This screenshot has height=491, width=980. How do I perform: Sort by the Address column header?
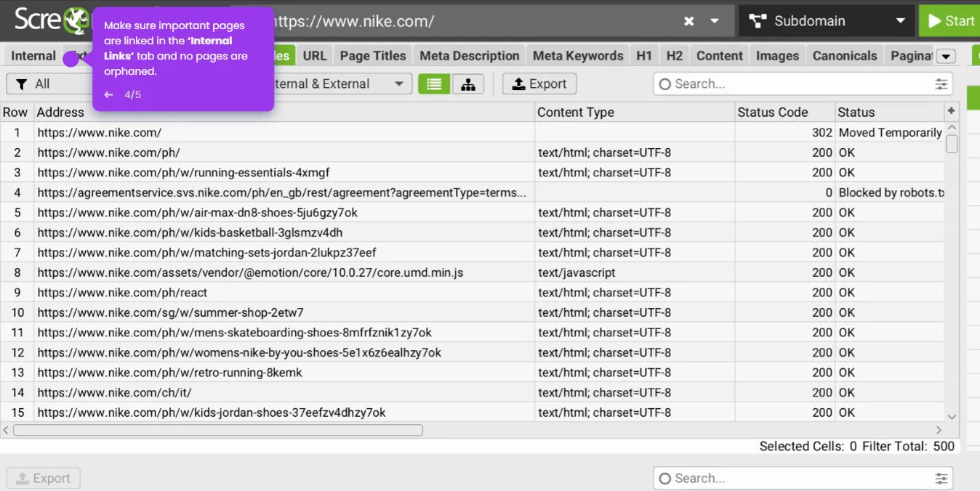284,113
